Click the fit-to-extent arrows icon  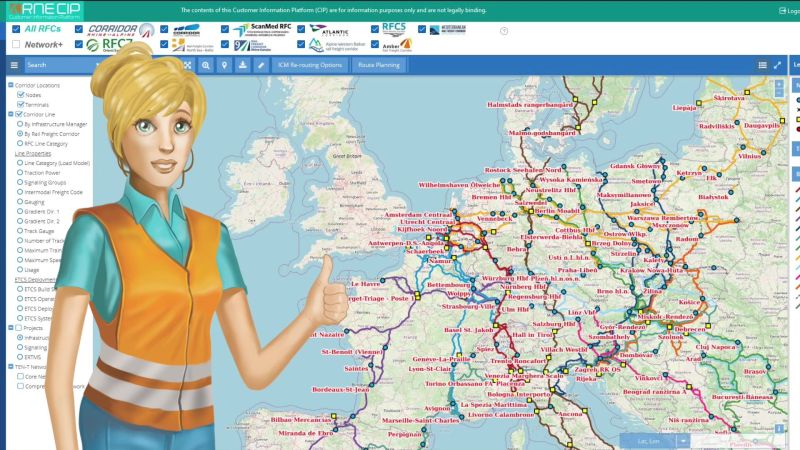click(187, 65)
